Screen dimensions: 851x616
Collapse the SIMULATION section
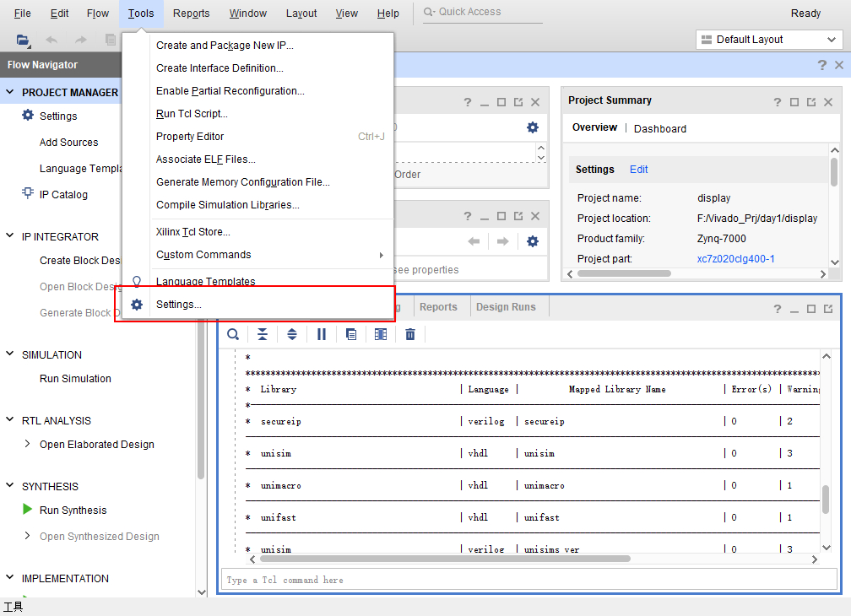click(x=10, y=354)
